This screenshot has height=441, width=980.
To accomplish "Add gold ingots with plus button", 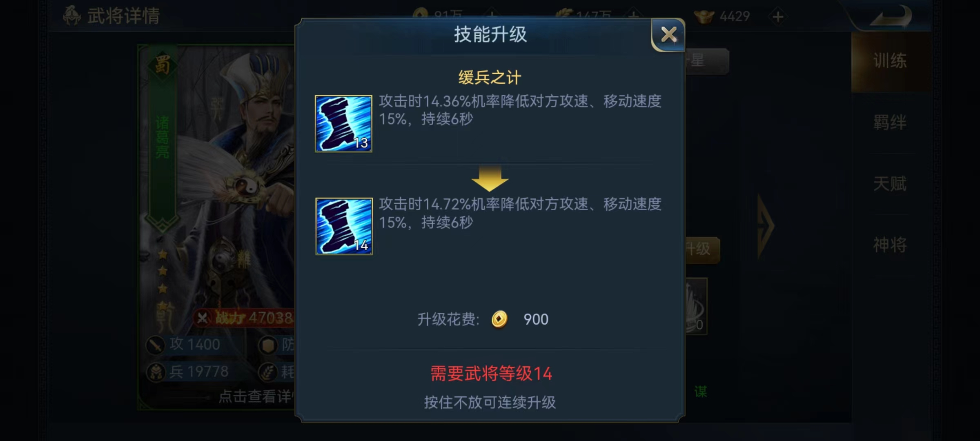I will point(778,17).
